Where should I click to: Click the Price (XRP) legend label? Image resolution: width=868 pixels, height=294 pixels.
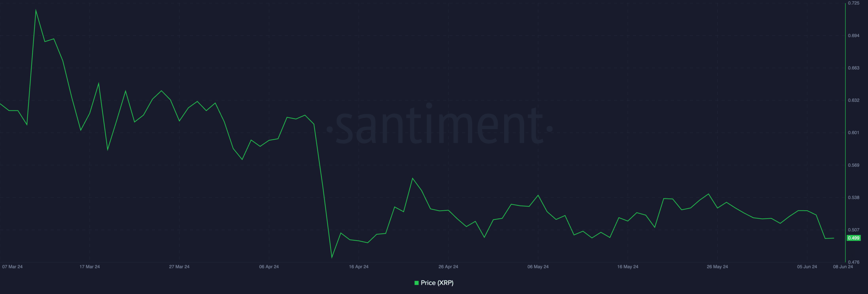click(437, 283)
